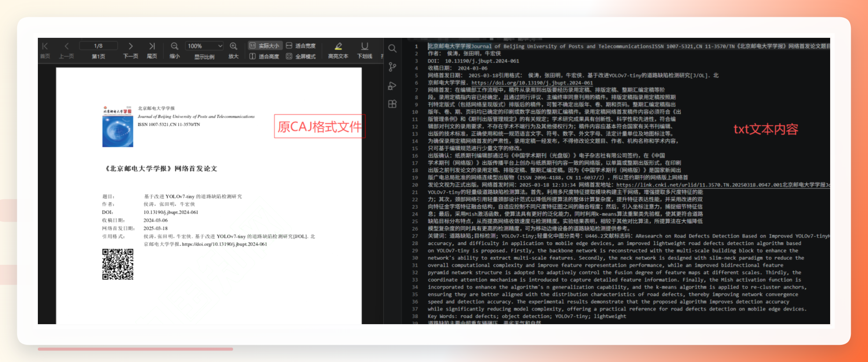Click the paper title after 题目 in document
Image resolution: width=868 pixels, height=362 pixels.
193,197
